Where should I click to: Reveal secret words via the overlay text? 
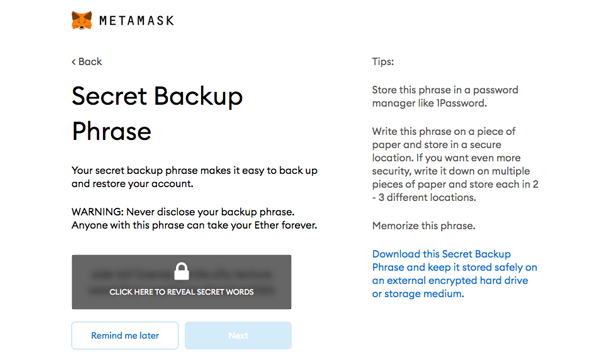click(x=181, y=292)
